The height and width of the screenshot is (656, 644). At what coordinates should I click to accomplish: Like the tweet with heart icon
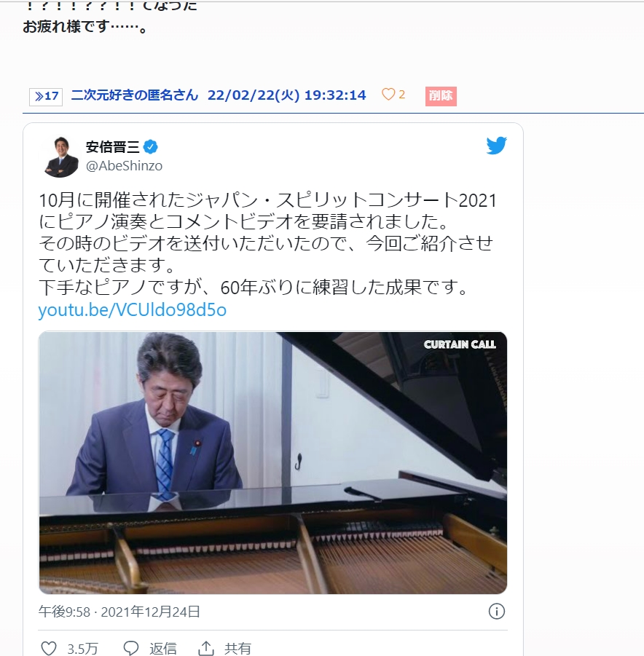coord(49,648)
